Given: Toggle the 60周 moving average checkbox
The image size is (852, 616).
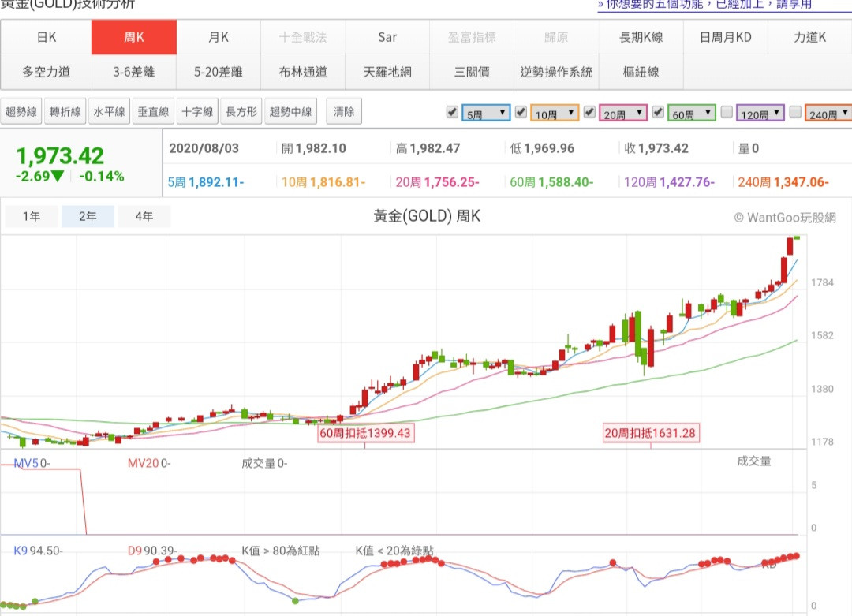Looking at the screenshot, I should (658, 112).
